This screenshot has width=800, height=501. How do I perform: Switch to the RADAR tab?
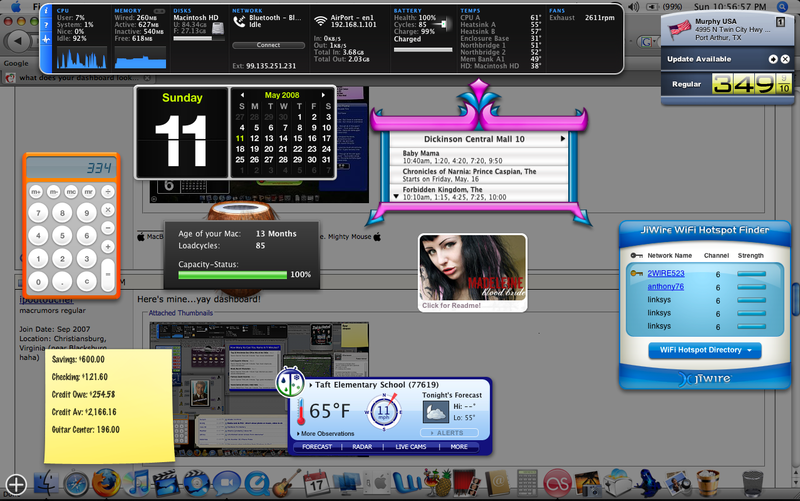[362, 447]
